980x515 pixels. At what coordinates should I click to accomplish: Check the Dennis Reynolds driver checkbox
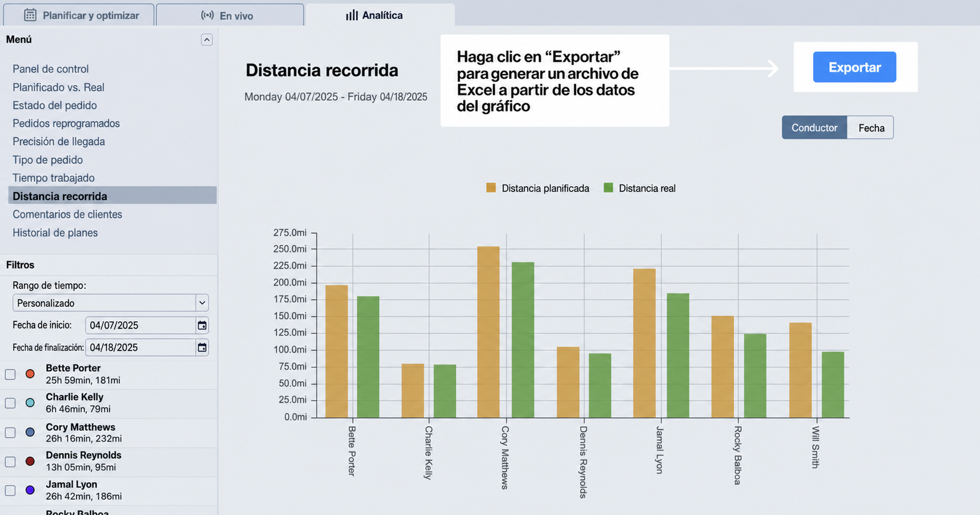pyautogui.click(x=10, y=462)
